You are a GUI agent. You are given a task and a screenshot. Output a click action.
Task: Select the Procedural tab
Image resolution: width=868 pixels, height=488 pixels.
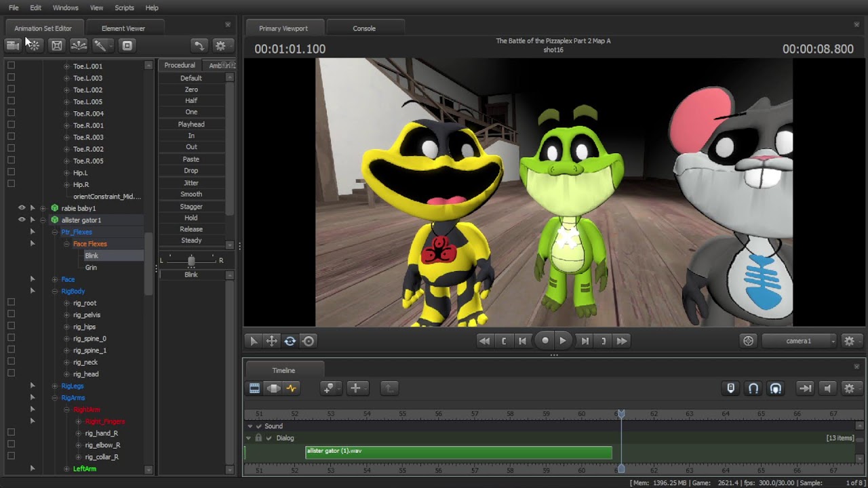tap(180, 65)
